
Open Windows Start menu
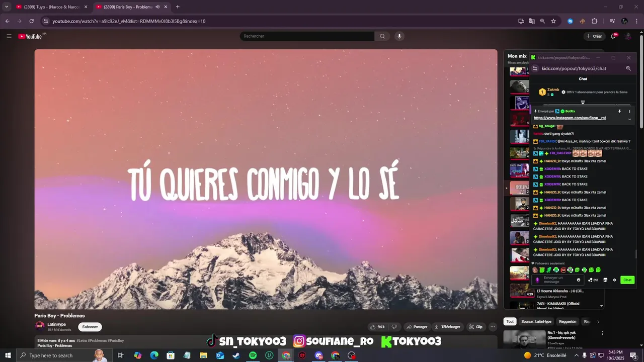point(8,355)
